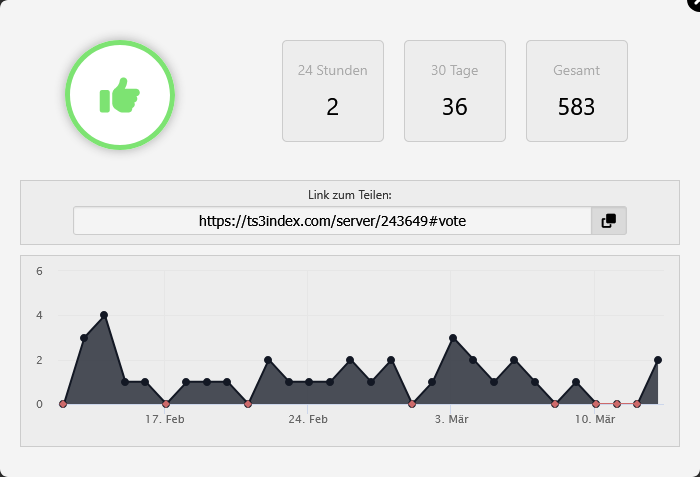Select the ts3index share link field
This screenshot has height=477, width=700.
332,221
